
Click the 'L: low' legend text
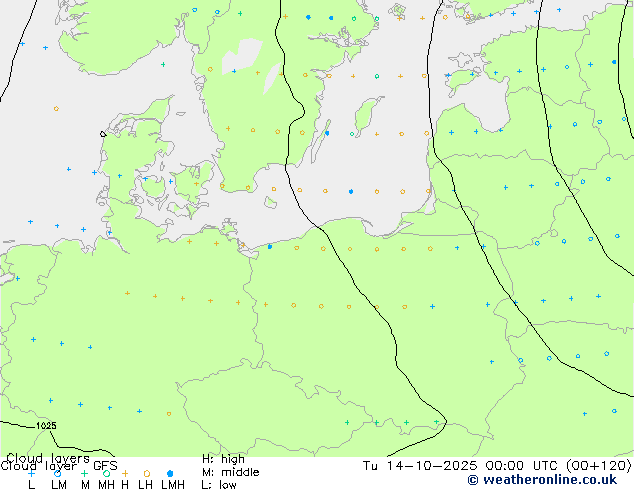click(x=219, y=485)
